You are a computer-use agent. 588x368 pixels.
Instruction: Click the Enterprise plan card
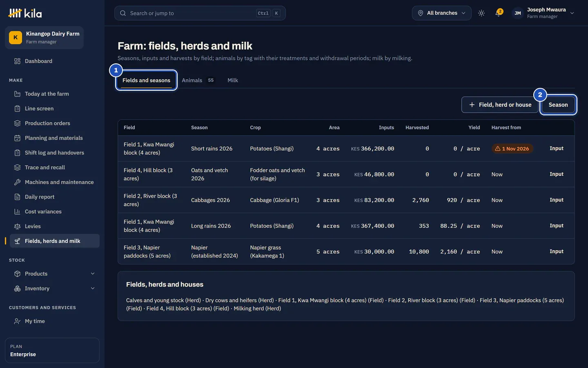click(x=52, y=350)
